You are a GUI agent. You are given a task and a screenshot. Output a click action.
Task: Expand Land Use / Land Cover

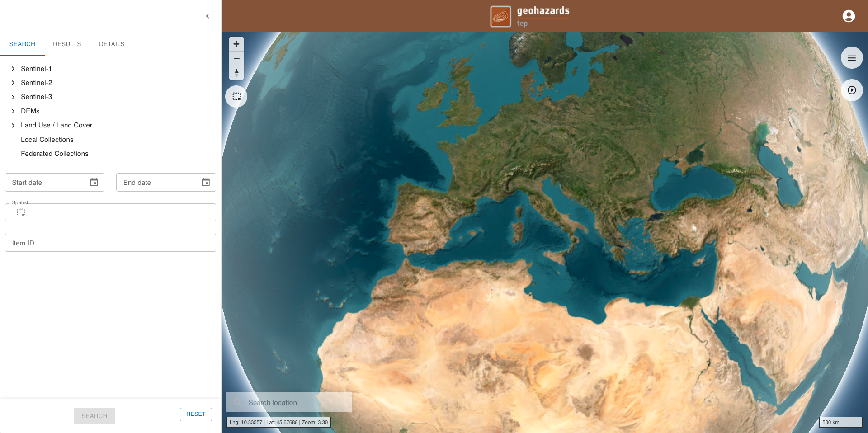[13, 125]
